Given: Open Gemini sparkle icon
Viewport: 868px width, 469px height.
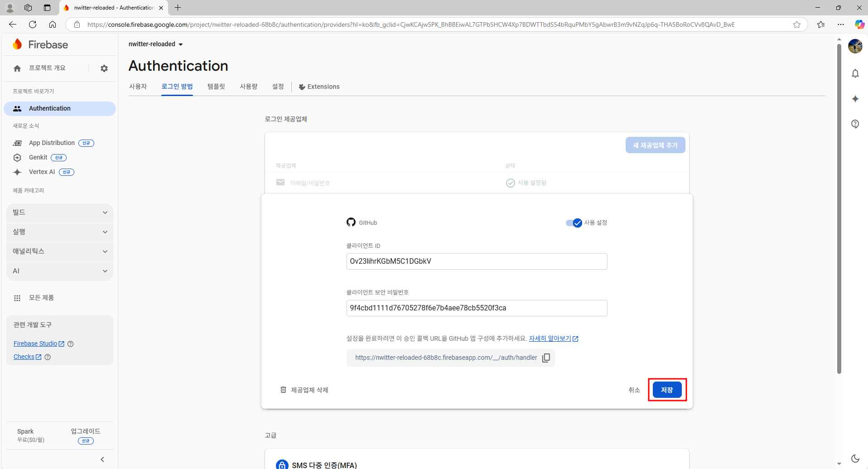Looking at the screenshot, I should 855,99.
